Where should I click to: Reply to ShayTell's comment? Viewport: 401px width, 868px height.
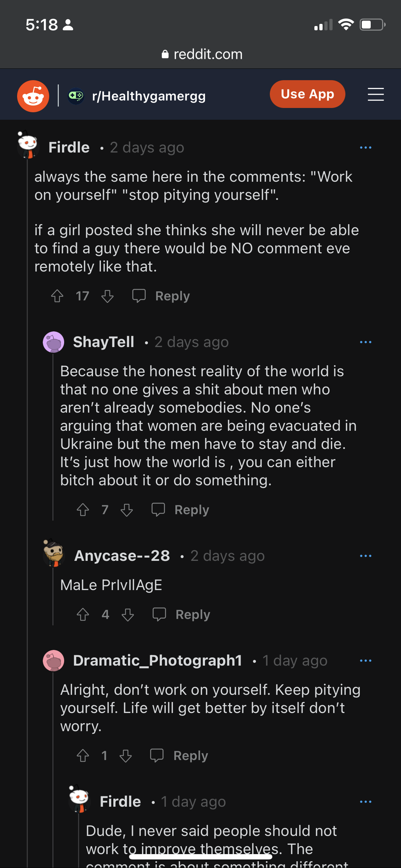181,510
